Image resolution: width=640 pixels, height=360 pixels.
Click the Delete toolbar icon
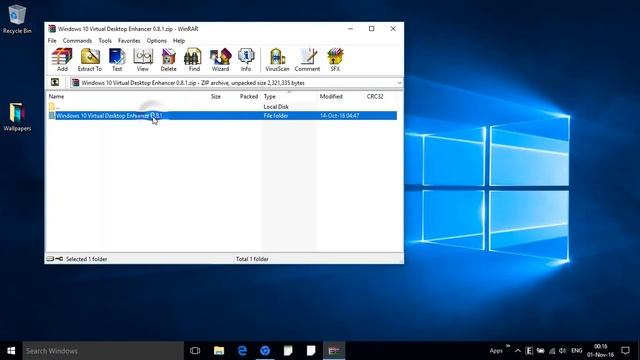click(x=168, y=60)
